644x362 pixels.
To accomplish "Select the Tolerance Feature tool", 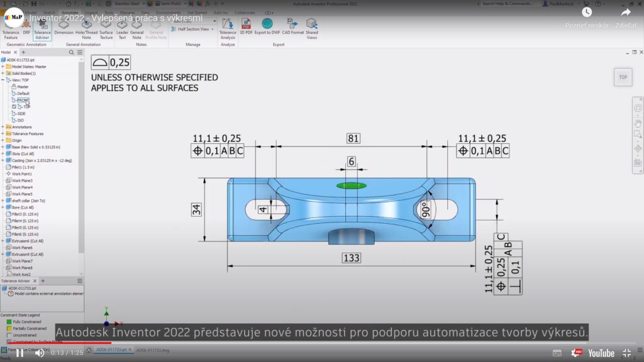I will 11,30.
